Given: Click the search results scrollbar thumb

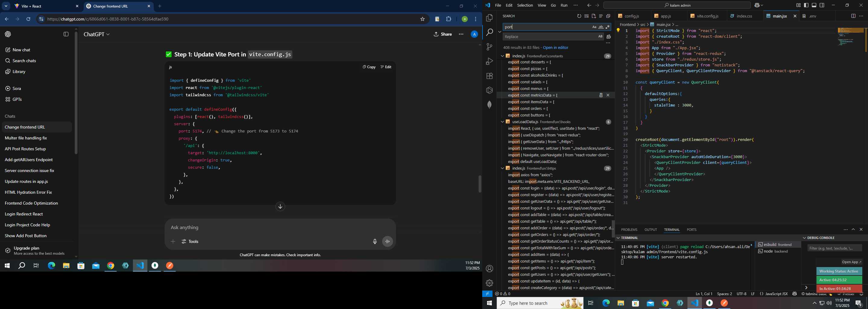Looking at the screenshot, I should (613, 229).
